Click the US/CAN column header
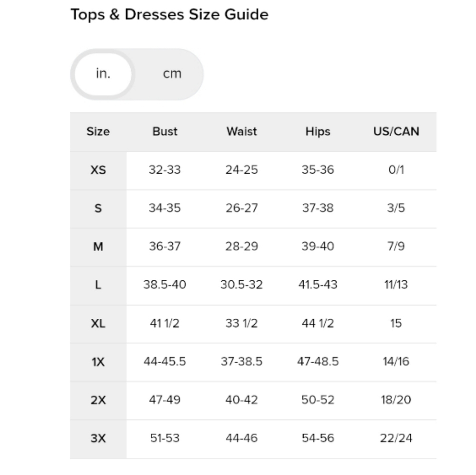This screenshot has width=476, height=475. coord(396,131)
